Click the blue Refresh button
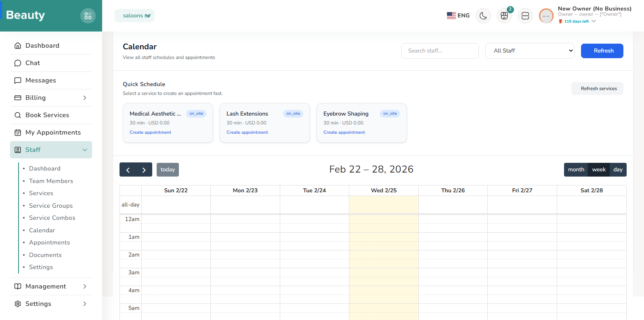The height and width of the screenshot is (320, 644). point(602,51)
